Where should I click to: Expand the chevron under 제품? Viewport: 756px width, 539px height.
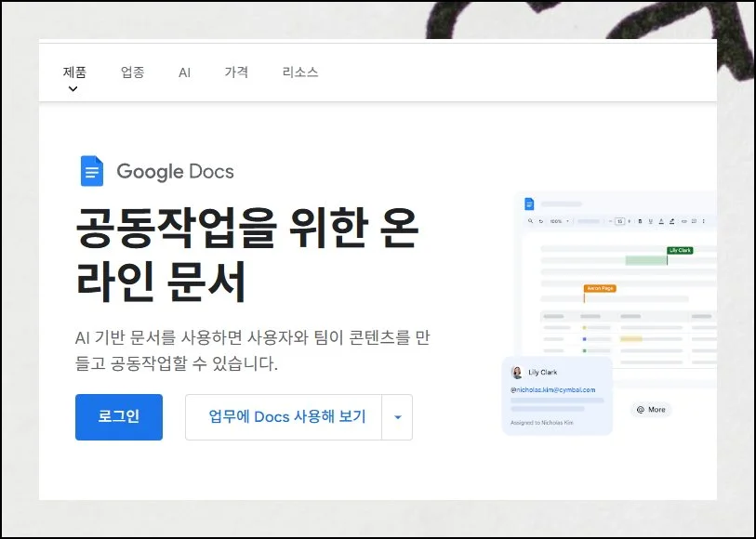(x=73, y=89)
